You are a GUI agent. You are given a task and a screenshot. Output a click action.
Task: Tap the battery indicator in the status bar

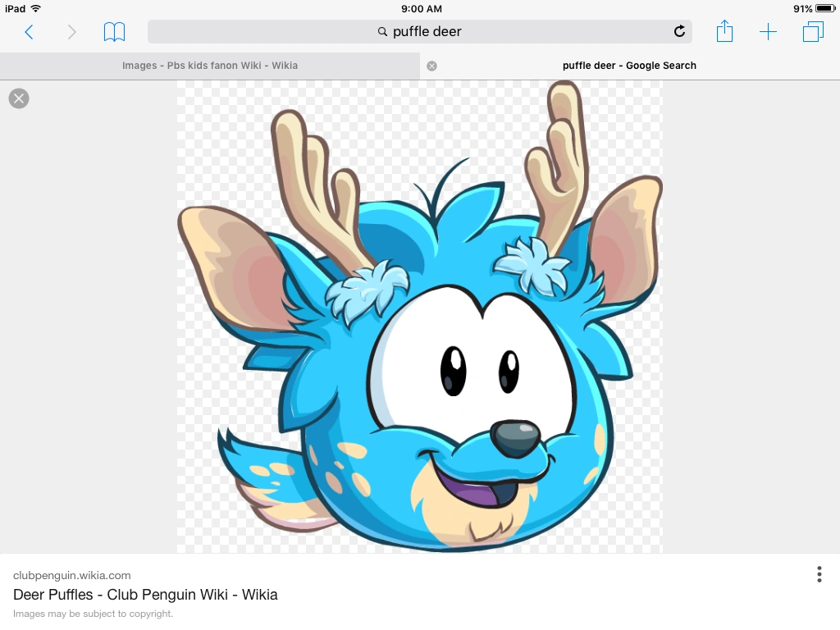823,9
